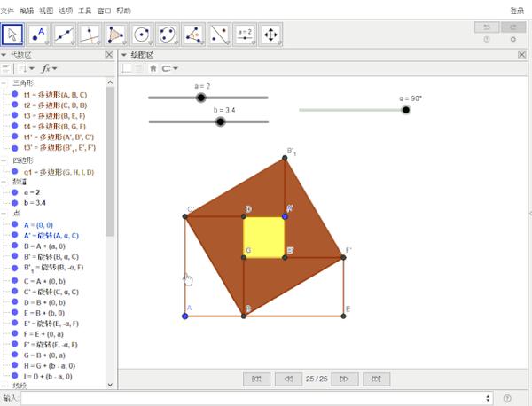Open Algebra view display options dropdown
The height and width of the screenshot is (406, 532).
26,68
